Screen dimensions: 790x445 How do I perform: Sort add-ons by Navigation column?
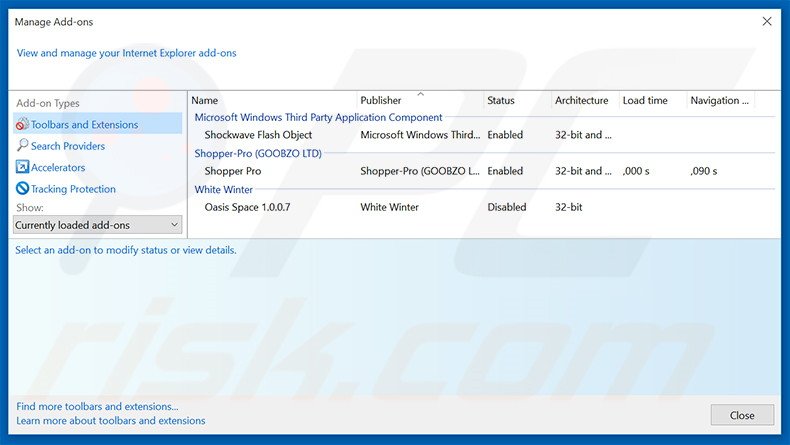coord(720,100)
